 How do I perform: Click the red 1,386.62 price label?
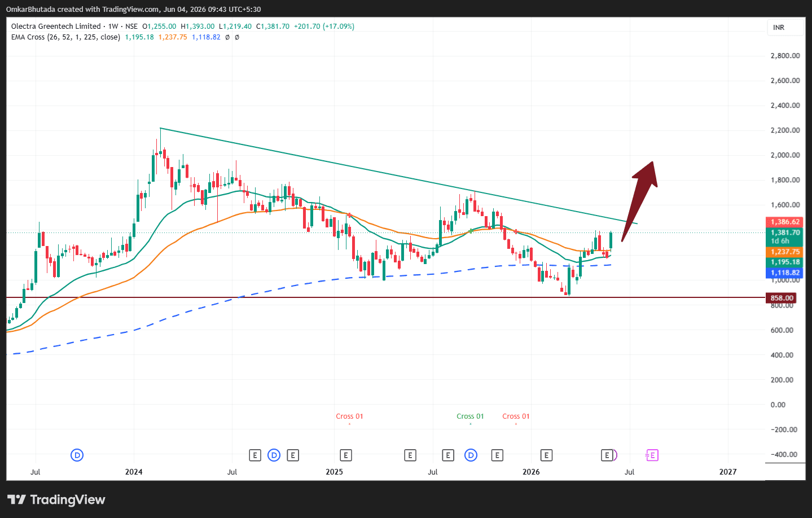pos(785,222)
